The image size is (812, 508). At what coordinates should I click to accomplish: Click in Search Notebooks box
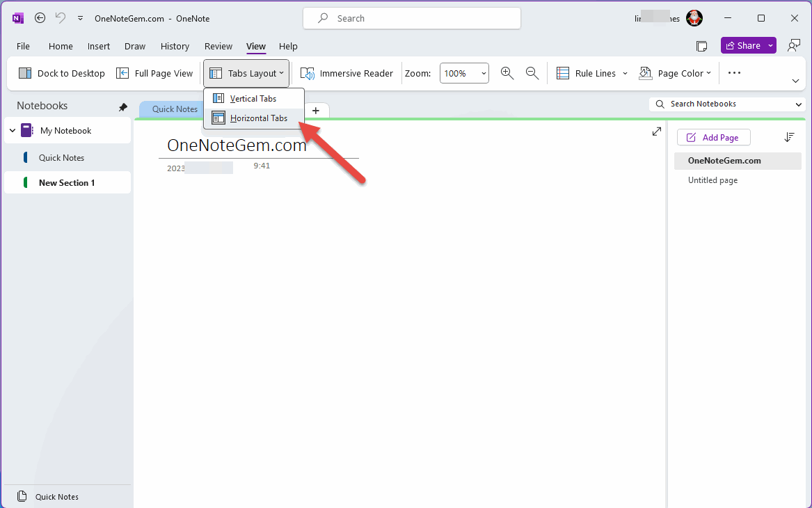point(720,104)
